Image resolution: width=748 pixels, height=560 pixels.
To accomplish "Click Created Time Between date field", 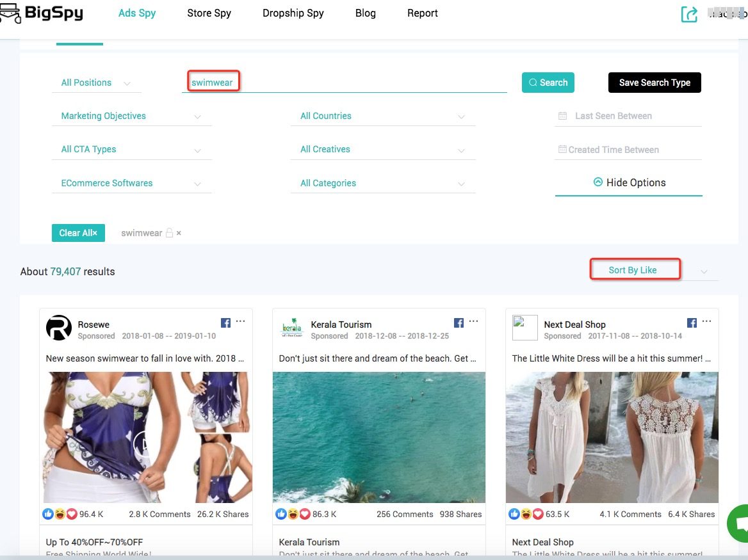I will click(628, 149).
